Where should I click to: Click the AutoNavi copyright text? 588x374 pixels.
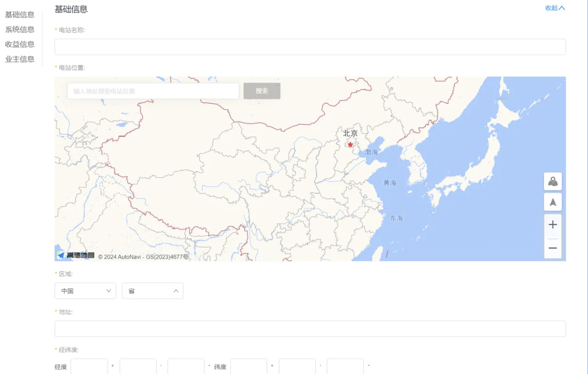[143, 257]
